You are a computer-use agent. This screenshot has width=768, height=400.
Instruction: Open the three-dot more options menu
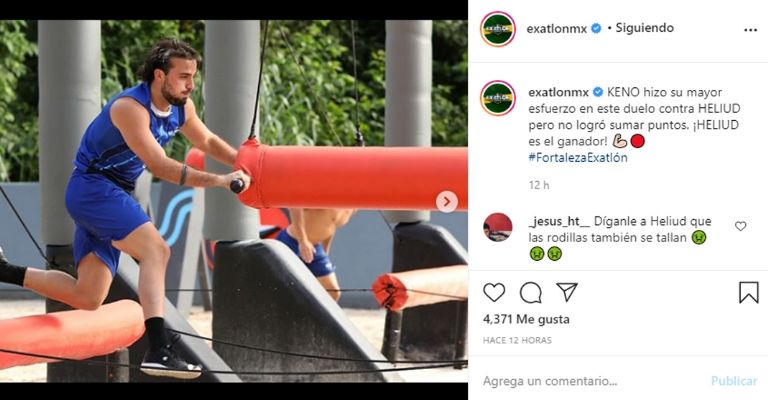pyautogui.click(x=750, y=30)
